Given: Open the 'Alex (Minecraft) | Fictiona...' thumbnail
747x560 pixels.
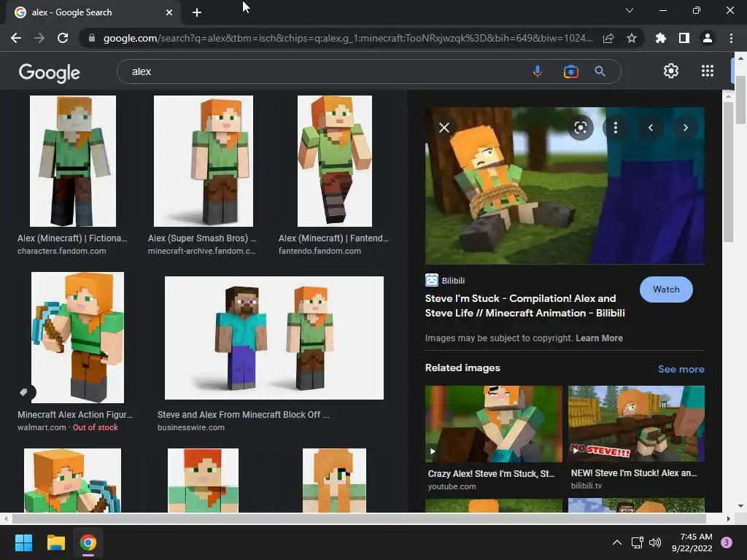Looking at the screenshot, I should point(73,161).
